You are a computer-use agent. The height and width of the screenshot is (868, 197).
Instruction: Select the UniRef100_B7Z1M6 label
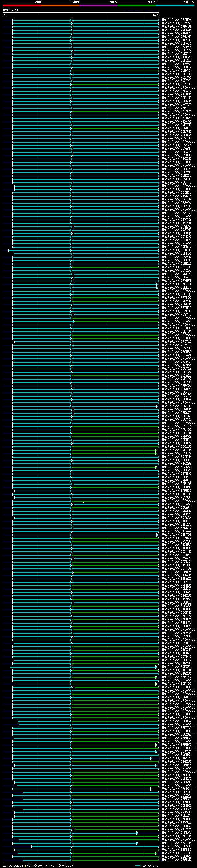(x=176, y=843)
